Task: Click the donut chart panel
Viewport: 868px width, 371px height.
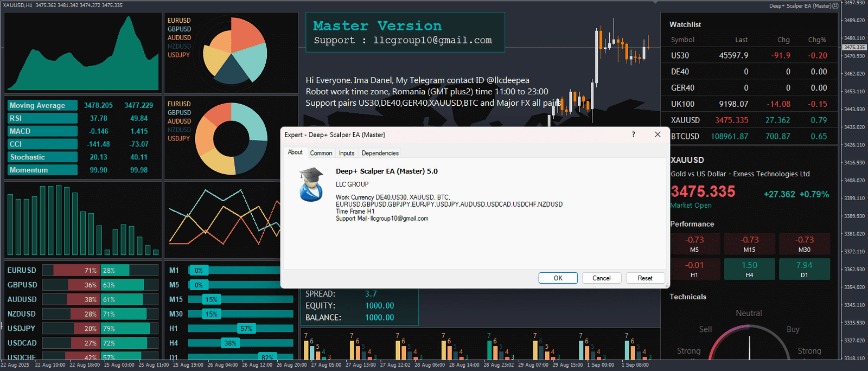Action: point(231,138)
